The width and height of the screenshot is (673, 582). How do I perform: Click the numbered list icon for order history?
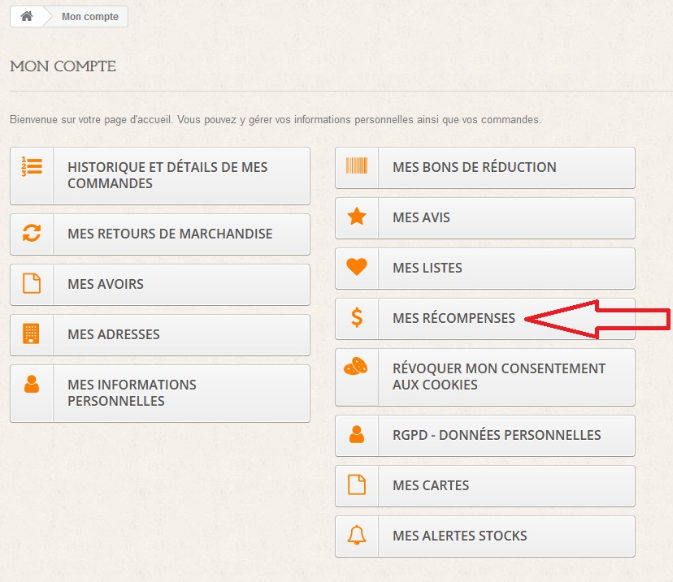[x=32, y=166]
